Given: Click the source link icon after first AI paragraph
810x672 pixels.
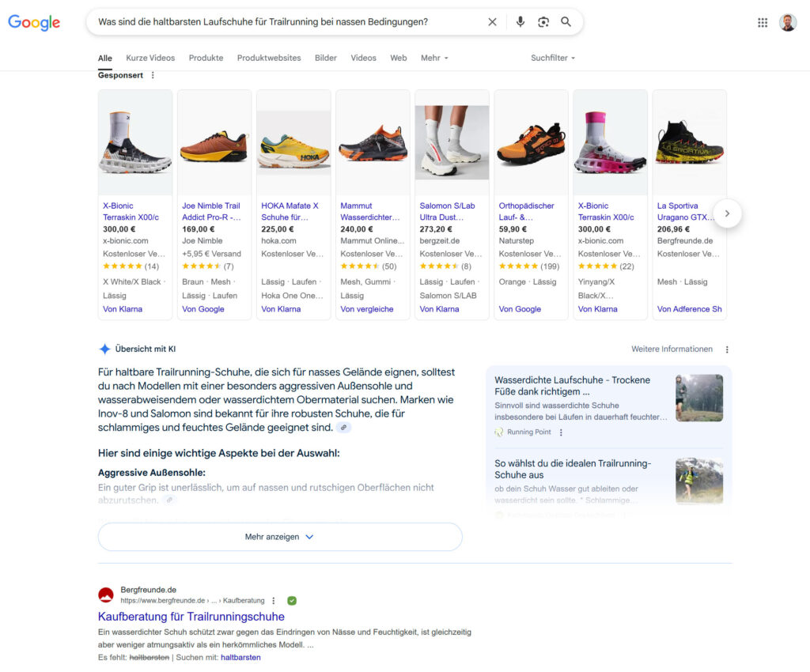Looking at the screenshot, I should tap(343, 428).
